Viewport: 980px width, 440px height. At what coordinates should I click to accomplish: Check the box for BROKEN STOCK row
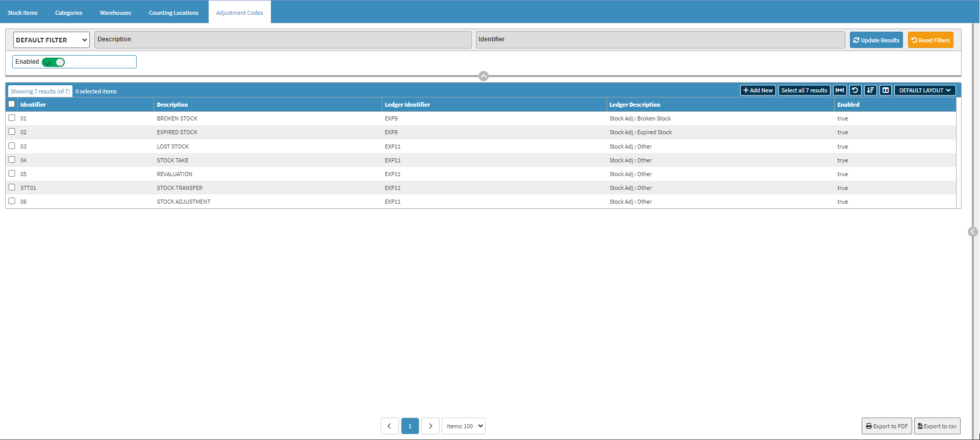pos(12,118)
